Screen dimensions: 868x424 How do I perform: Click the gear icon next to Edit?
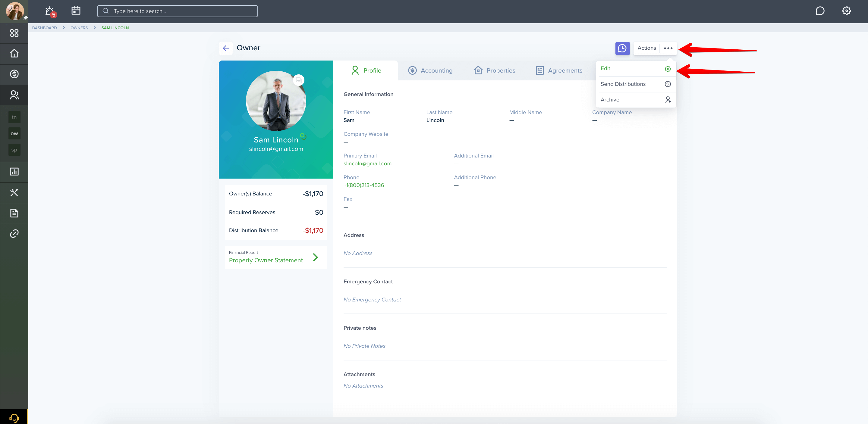tap(668, 69)
